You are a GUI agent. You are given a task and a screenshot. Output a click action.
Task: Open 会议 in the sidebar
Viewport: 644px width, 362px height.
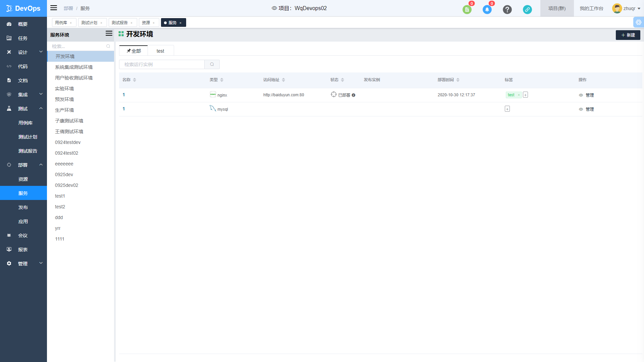click(x=23, y=236)
